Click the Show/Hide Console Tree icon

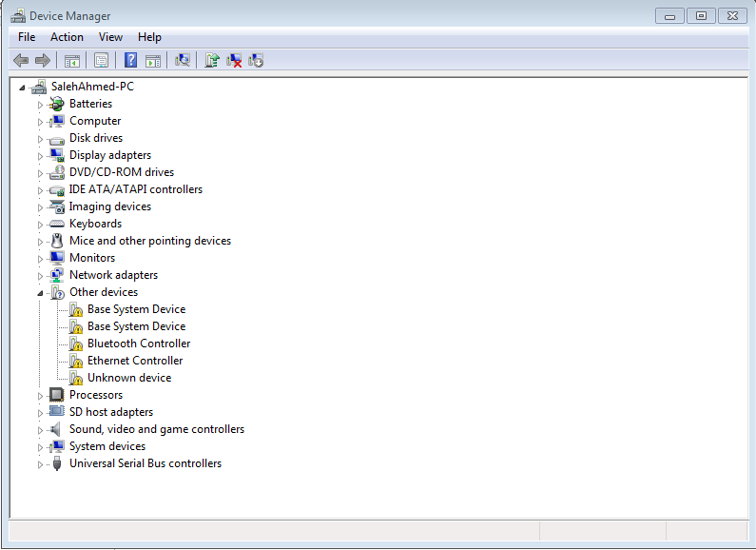click(71, 60)
